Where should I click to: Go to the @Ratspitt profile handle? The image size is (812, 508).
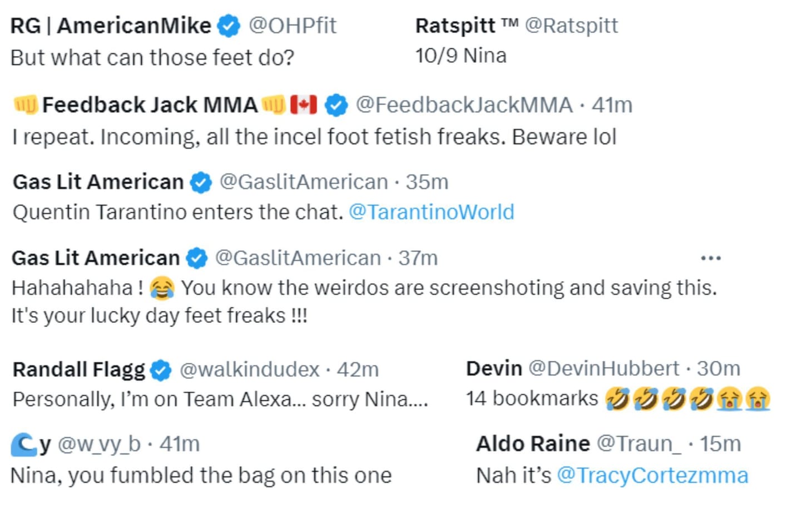click(x=571, y=26)
